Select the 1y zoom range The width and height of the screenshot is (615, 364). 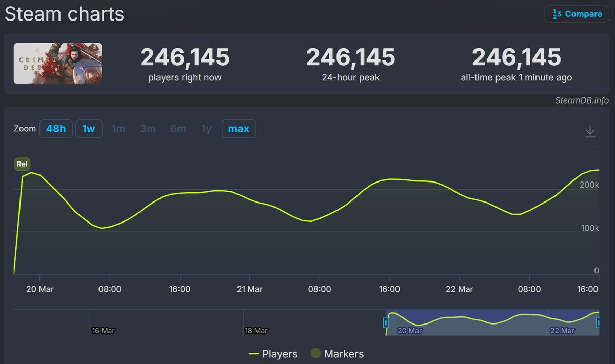coord(206,129)
